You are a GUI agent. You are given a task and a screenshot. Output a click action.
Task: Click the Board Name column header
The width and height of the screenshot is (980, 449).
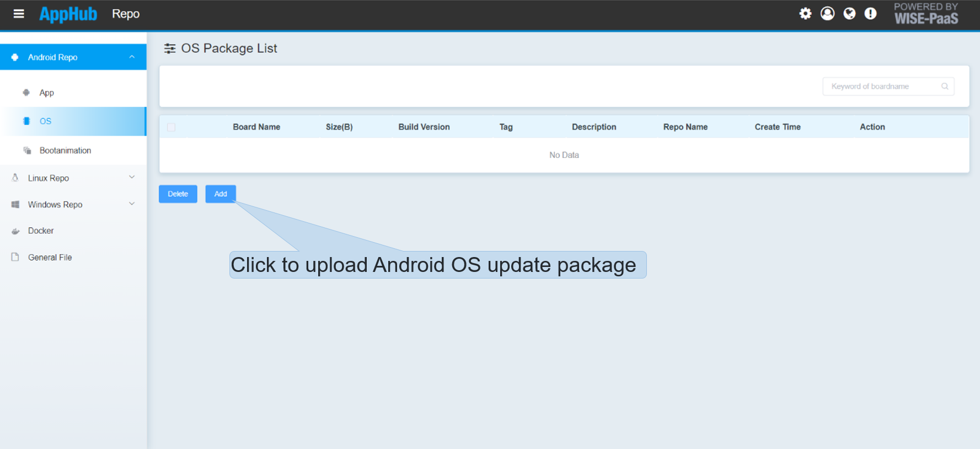(256, 127)
